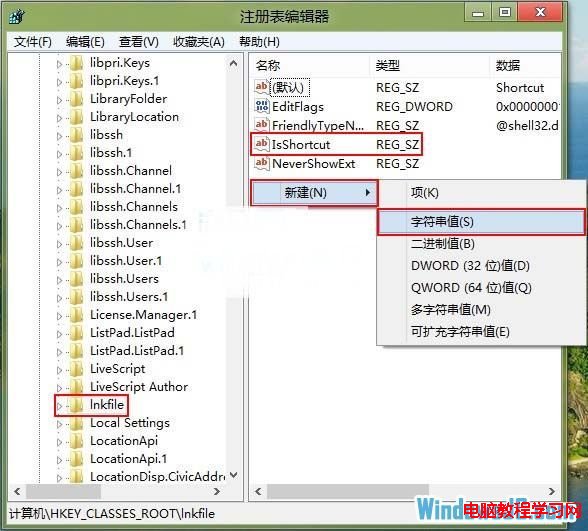Click the values pane horizontal scrollbar thumb
Viewport: 588px width, 531px height.
[348, 491]
